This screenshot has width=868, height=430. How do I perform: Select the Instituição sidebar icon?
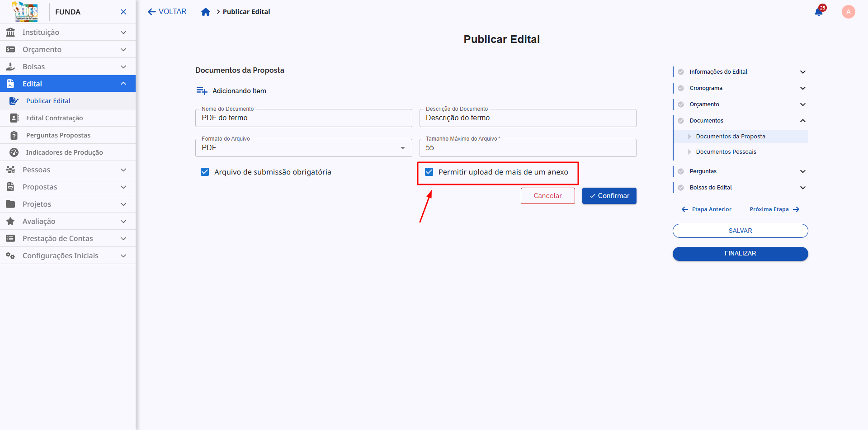pyautogui.click(x=10, y=32)
